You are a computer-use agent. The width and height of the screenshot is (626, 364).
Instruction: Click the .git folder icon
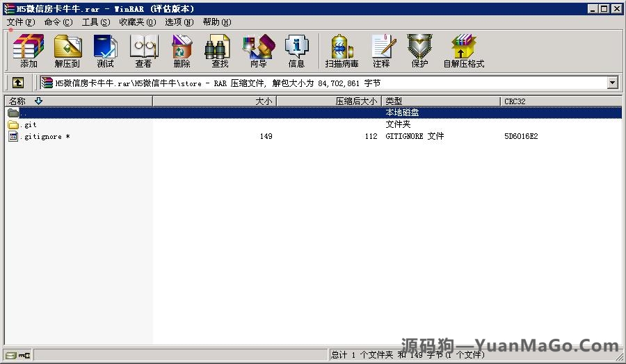13,125
